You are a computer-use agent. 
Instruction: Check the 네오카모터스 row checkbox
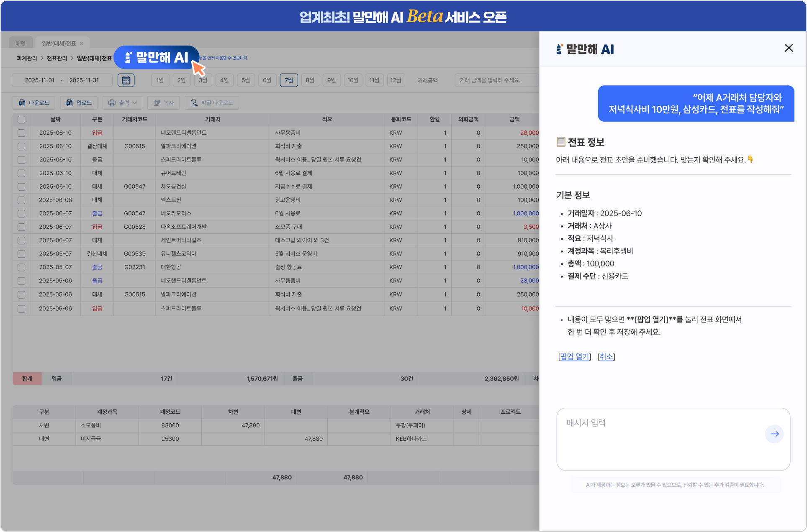(x=21, y=213)
